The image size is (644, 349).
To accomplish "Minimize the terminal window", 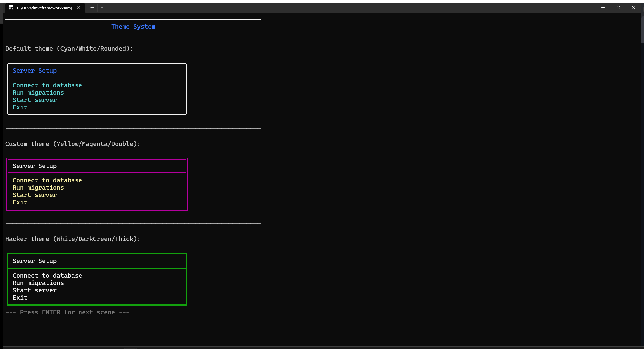I will [x=603, y=8].
